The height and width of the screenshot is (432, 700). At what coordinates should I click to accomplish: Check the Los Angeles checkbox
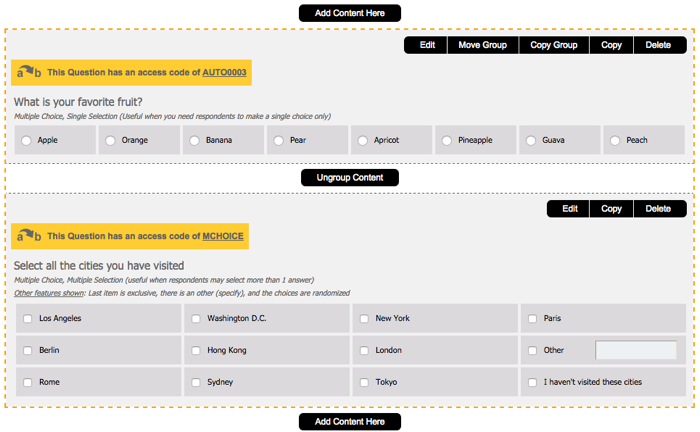click(x=27, y=319)
